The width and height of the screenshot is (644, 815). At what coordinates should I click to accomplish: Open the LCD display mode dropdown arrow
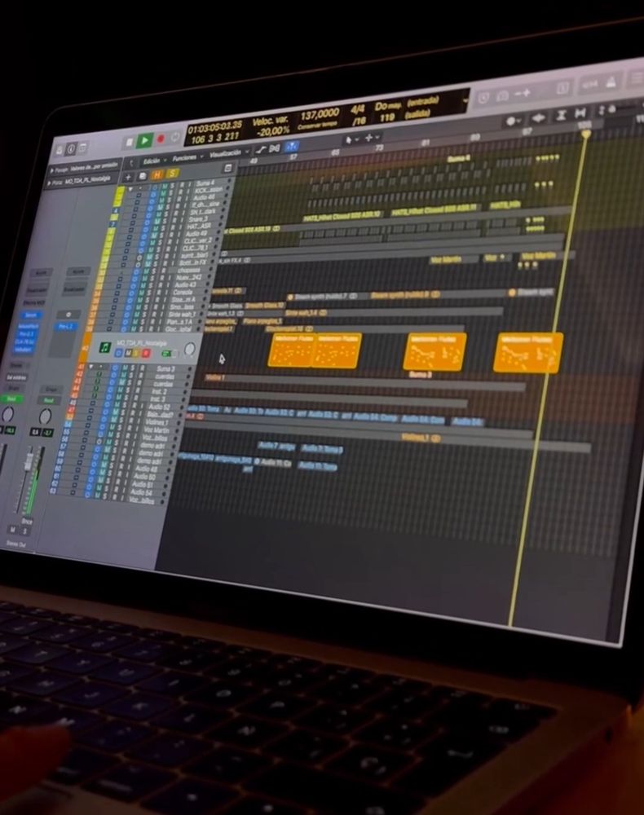[x=465, y=99]
